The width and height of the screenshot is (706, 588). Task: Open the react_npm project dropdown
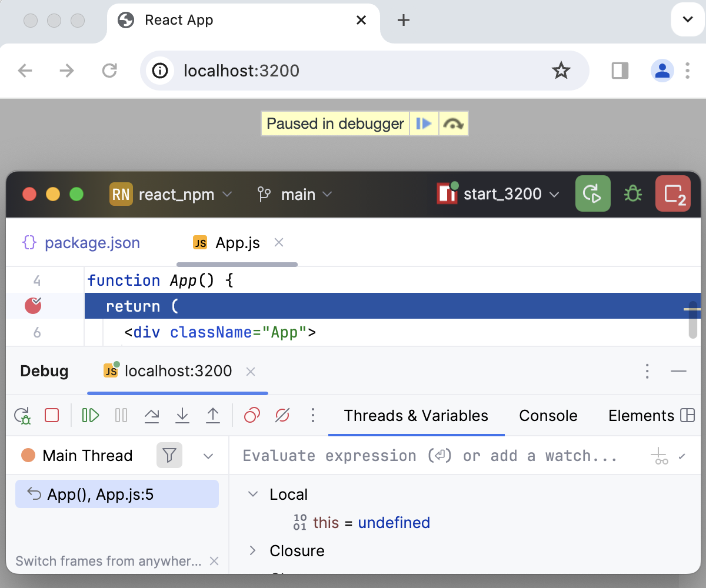click(172, 194)
